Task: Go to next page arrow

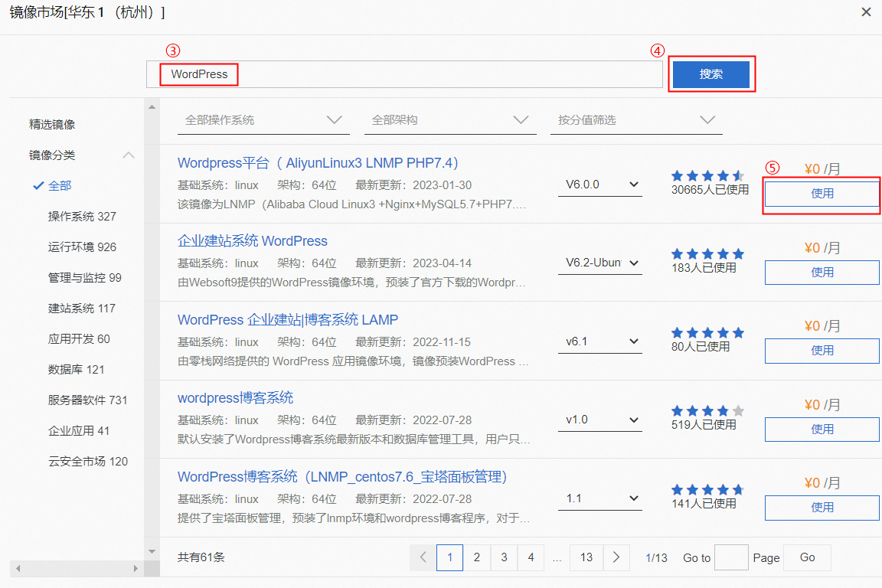Action: (616, 557)
